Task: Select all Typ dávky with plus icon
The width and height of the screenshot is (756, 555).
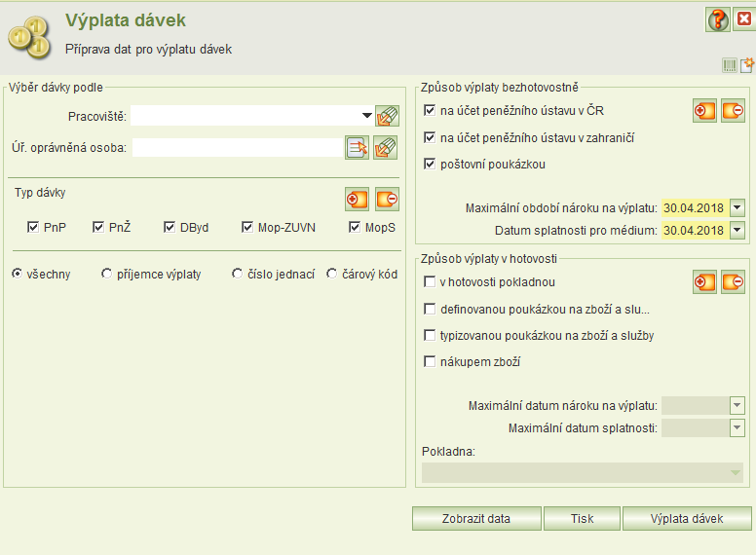Action: (357, 199)
